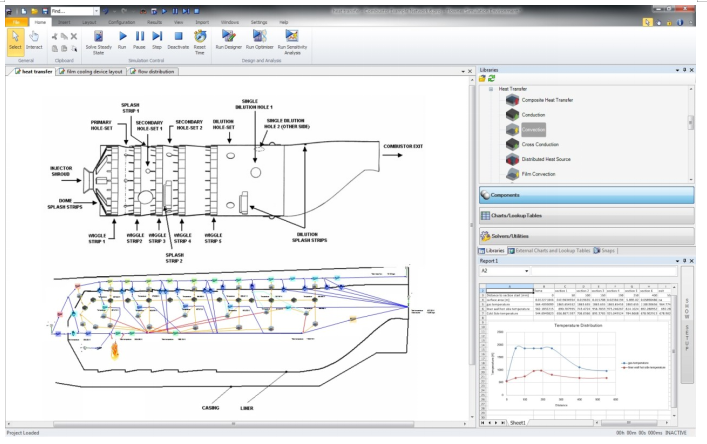707x444 pixels.
Task: Click the Save disk icon in quick access toolbar
Action: pos(45,11)
